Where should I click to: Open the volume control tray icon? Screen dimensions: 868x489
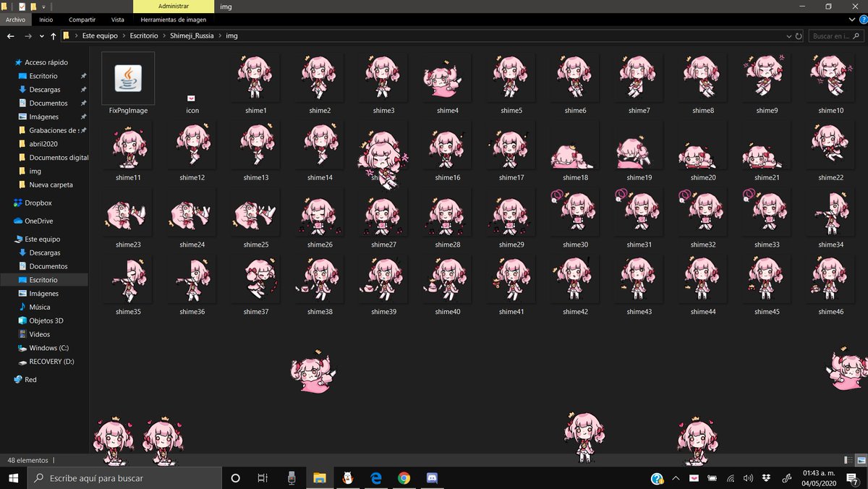(x=748, y=478)
